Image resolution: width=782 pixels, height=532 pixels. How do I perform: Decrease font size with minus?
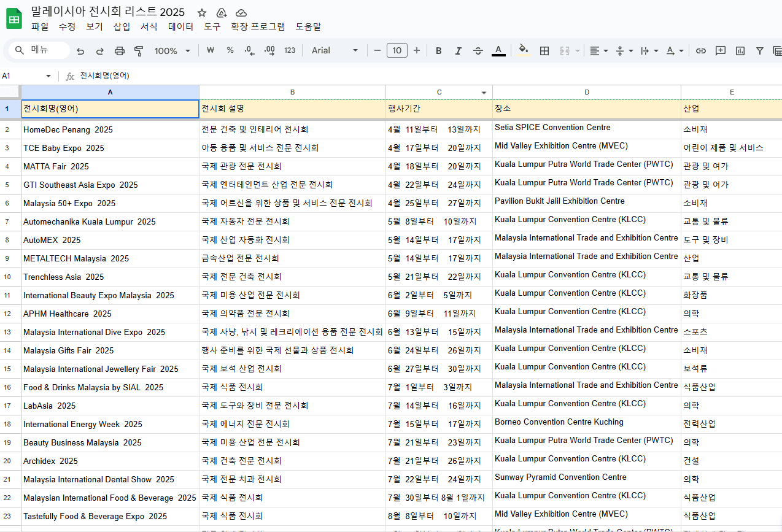377,50
